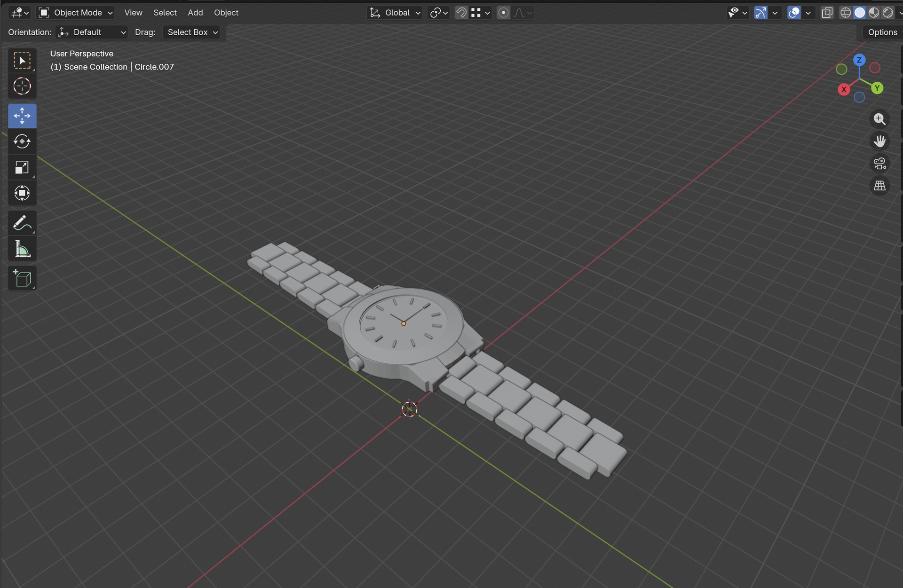
Task: Open proportional editing falloff dropdown
Action: (x=523, y=13)
